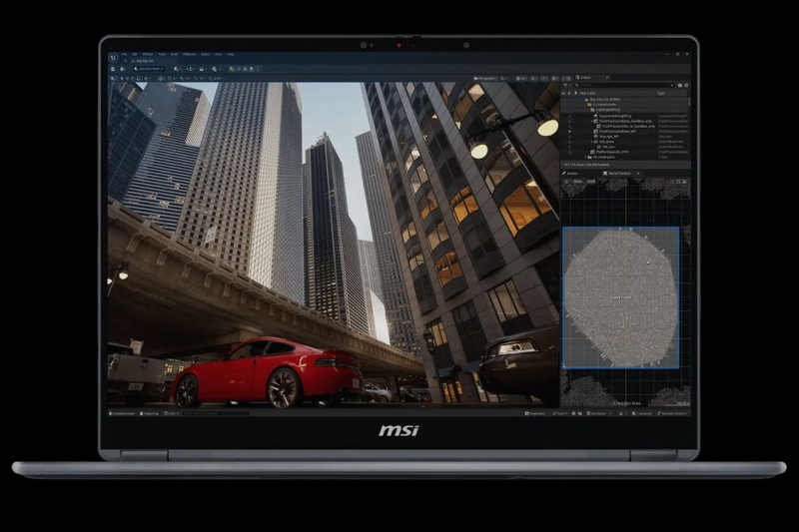Image resolution: width=799 pixels, height=532 pixels.
Task: Click Derived Data in status bar
Action: click(x=599, y=413)
